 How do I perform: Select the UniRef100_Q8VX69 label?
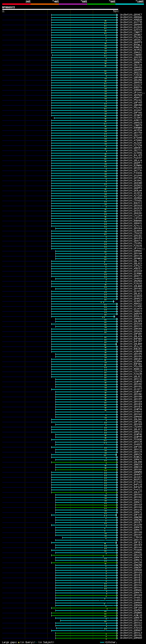click(x=131, y=595)
